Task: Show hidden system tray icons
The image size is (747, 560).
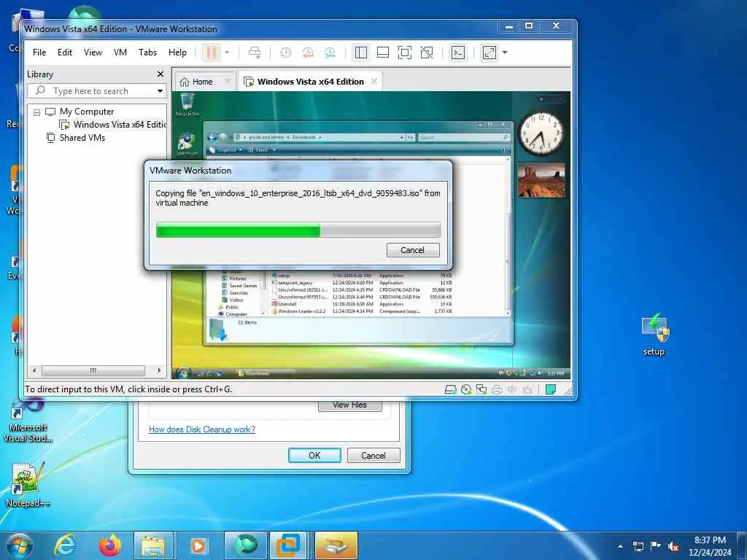Action: pyautogui.click(x=620, y=546)
